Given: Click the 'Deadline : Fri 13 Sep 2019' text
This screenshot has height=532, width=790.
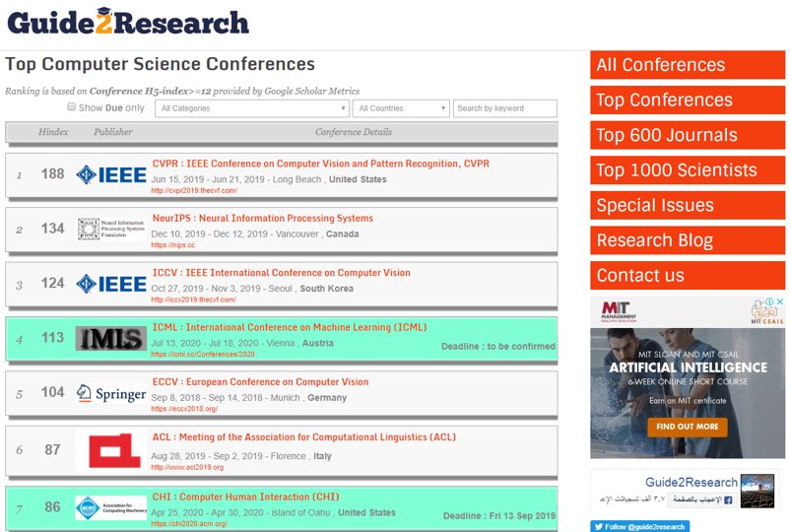Looking at the screenshot, I should pos(499,516).
